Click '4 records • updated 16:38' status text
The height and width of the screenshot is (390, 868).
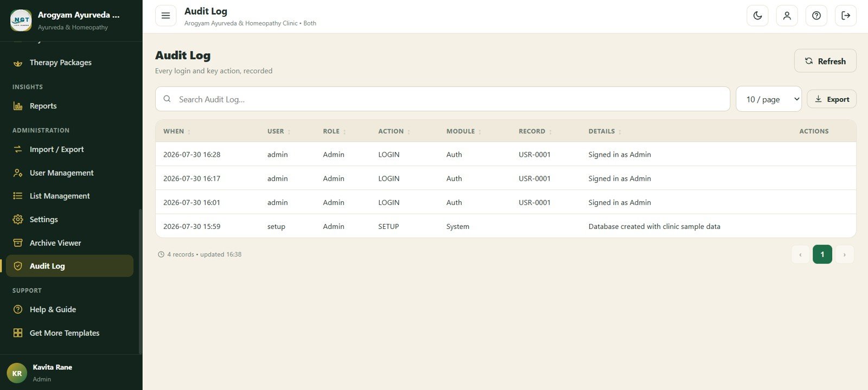pyautogui.click(x=205, y=254)
